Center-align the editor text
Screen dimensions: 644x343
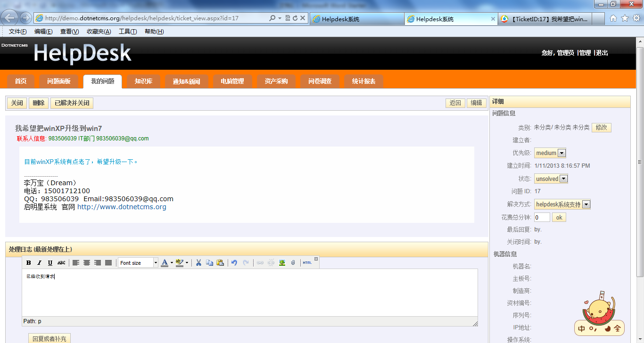tap(87, 263)
